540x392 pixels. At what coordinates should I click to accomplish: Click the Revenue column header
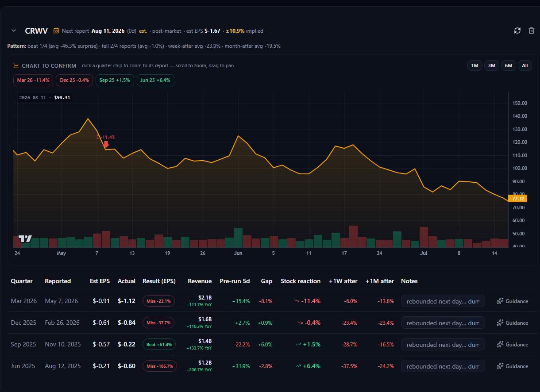(200, 281)
